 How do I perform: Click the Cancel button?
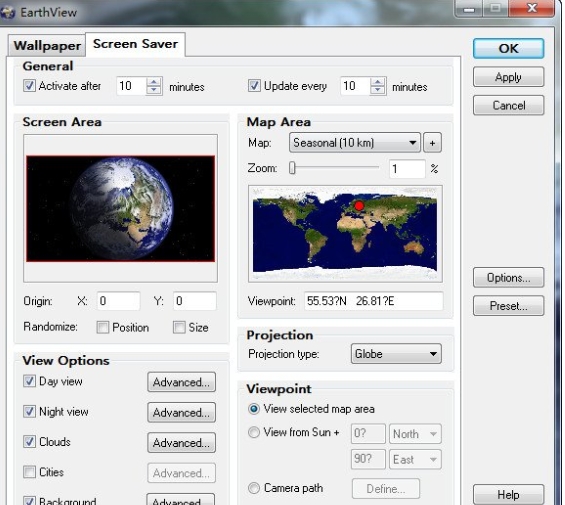pyautogui.click(x=508, y=105)
